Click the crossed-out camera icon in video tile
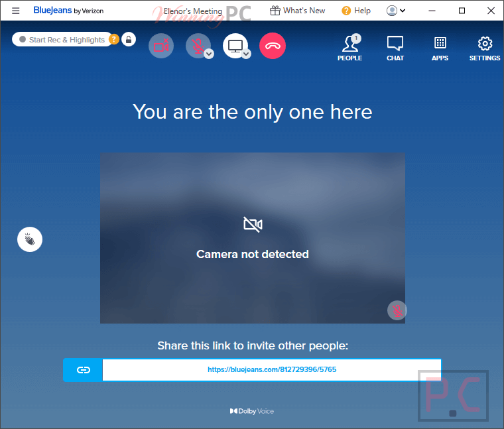Viewport: 504px width, 429px height. coord(253,224)
